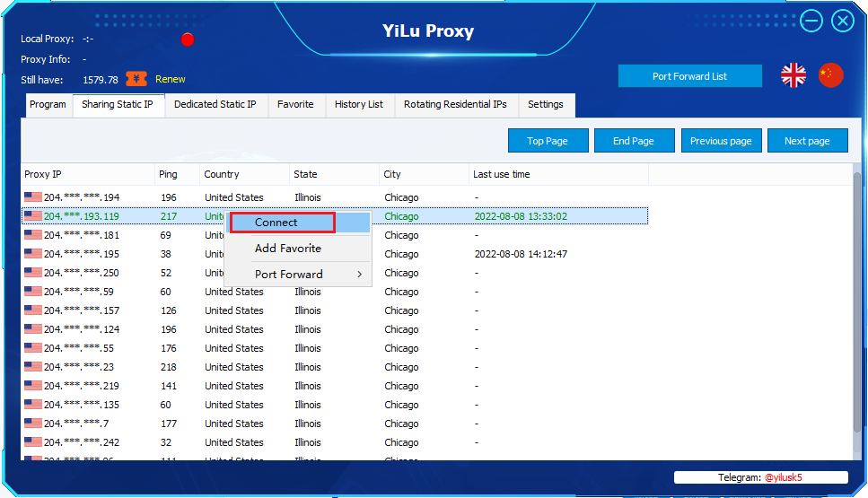The image size is (868, 498).
Task: Click the US flag beside 204.***.***.242
Action: (x=33, y=441)
